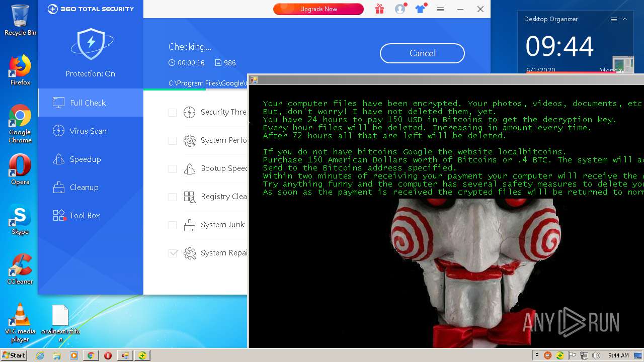
Task: Open the Google Chrome desktop shortcut
Action: [x=20, y=124]
